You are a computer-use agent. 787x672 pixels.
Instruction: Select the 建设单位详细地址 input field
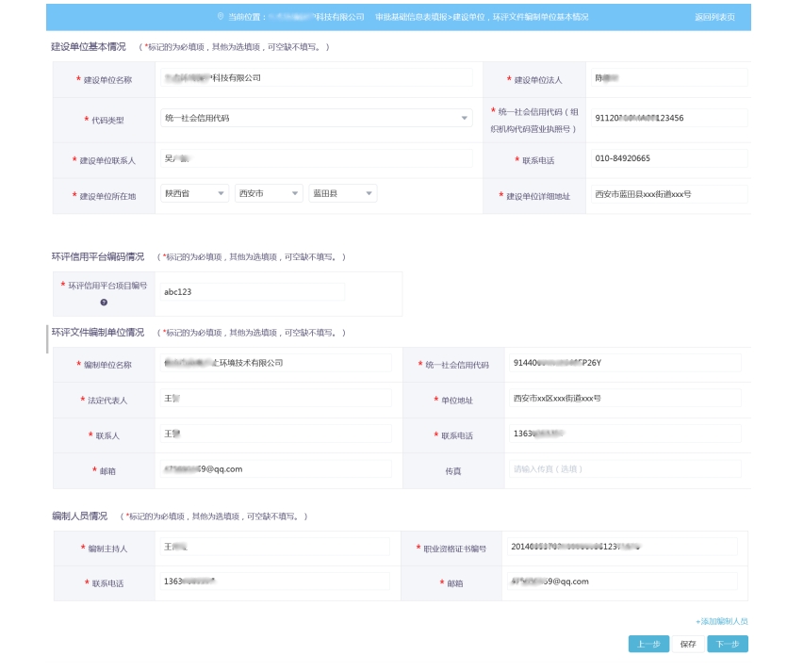667,194
